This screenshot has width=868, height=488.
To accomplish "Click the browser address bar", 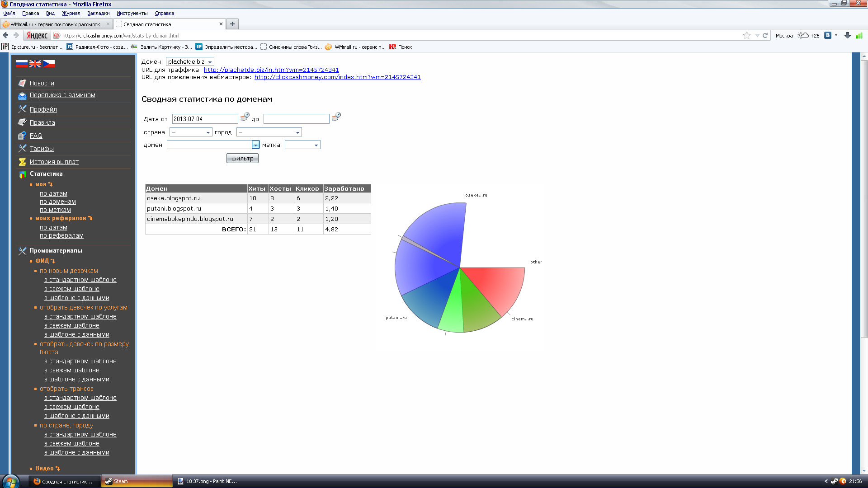I will 398,35.
